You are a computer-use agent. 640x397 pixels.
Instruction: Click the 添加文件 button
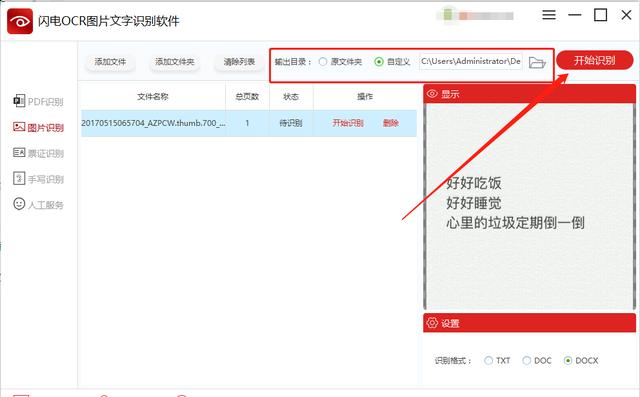[110, 62]
